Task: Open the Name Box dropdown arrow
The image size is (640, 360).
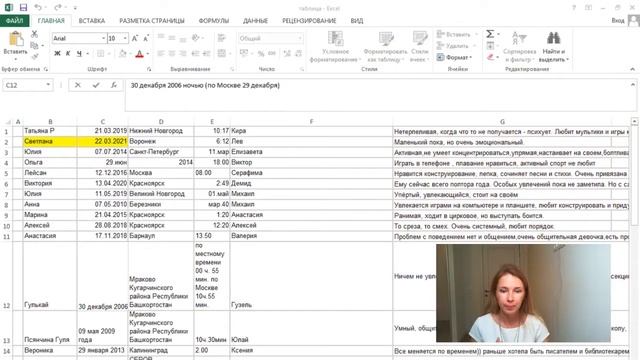Action: coord(48,85)
